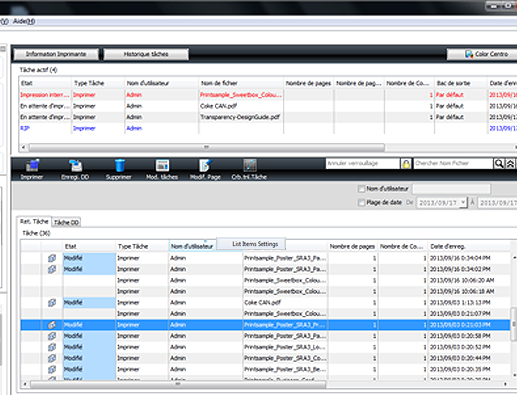Open the Aide(H) menu
Image resolution: width=517 pixels, height=395 pixels.
tap(24, 21)
